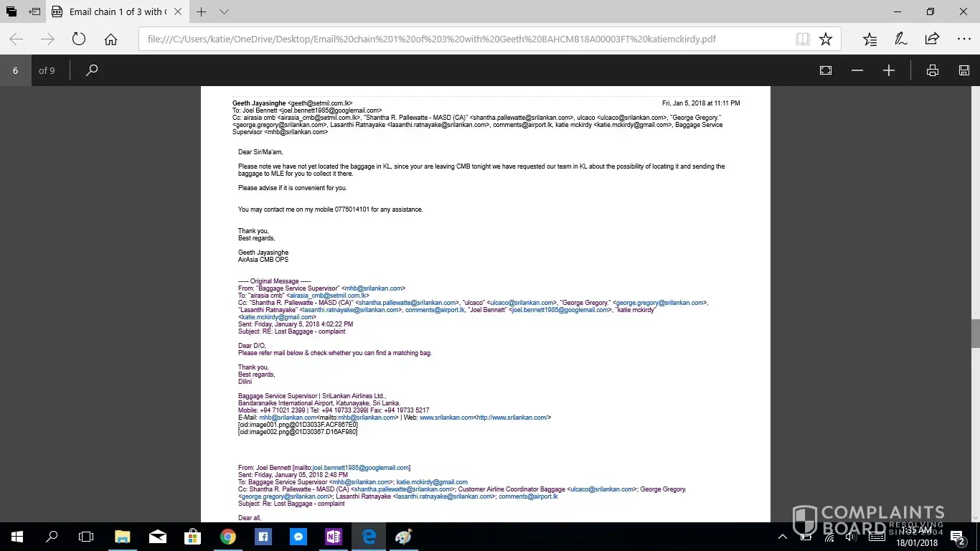Select the date text Fri, Jan 5, 2018 at 11:11 PM
The width and height of the screenshot is (980, 551).
pos(701,103)
